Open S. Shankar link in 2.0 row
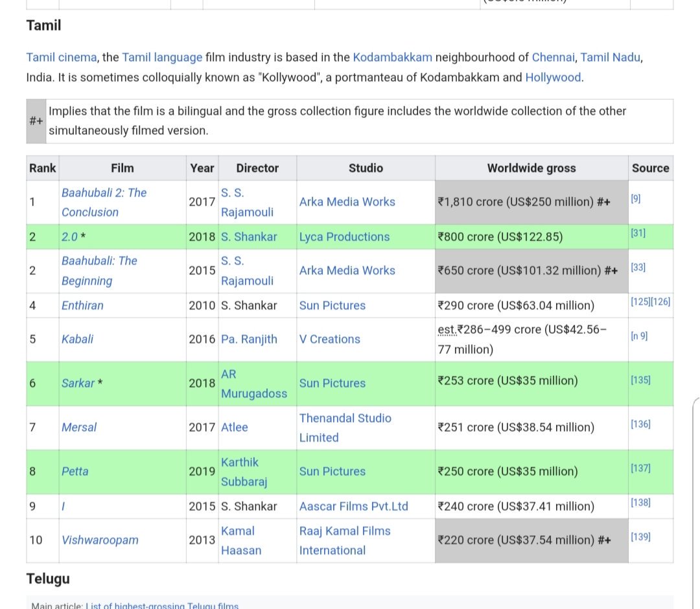This screenshot has height=609, width=700. pos(249,237)
